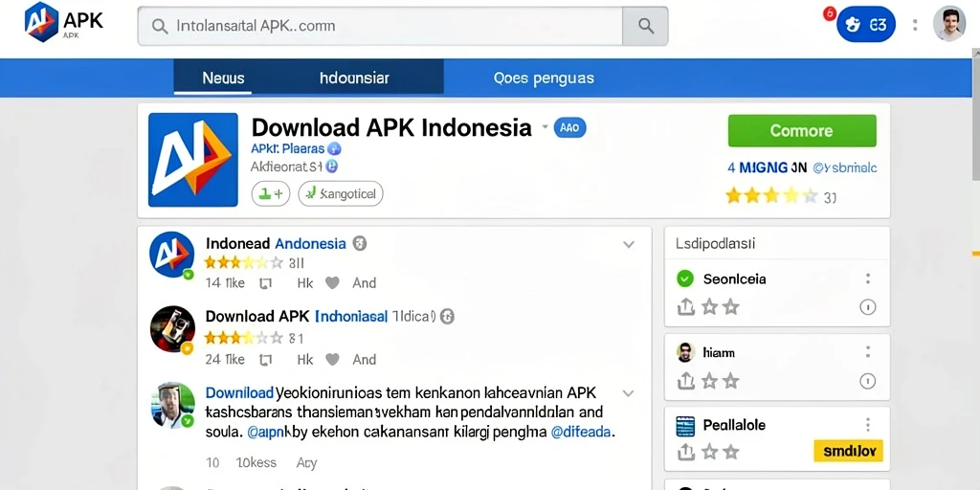Expand the Indonead Andonesia post chevron

(629, 244)
